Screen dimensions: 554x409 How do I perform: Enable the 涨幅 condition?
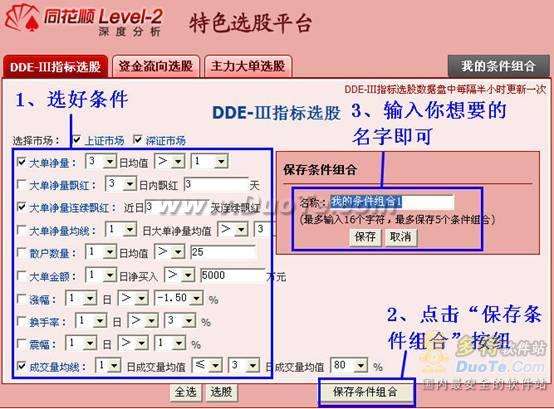point(22,299)
